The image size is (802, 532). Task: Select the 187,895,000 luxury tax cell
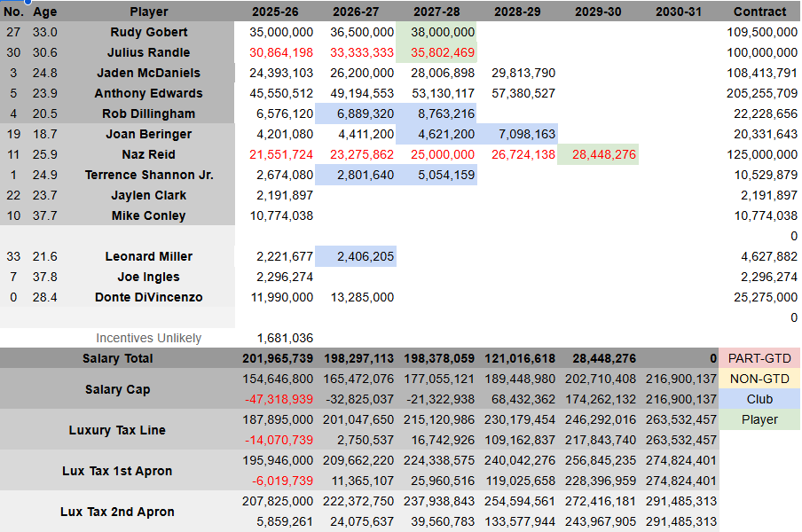click(x=275, y=419)
